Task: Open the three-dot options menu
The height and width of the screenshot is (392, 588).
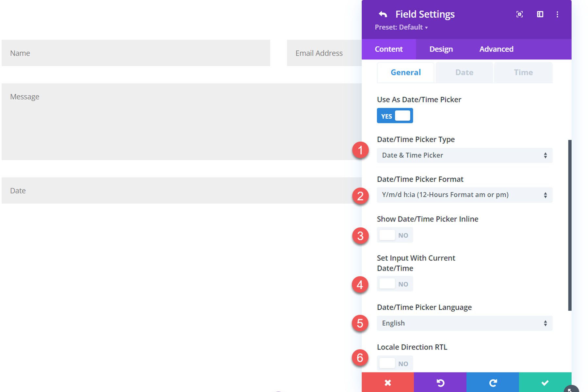Action: (x=557, y=14)
